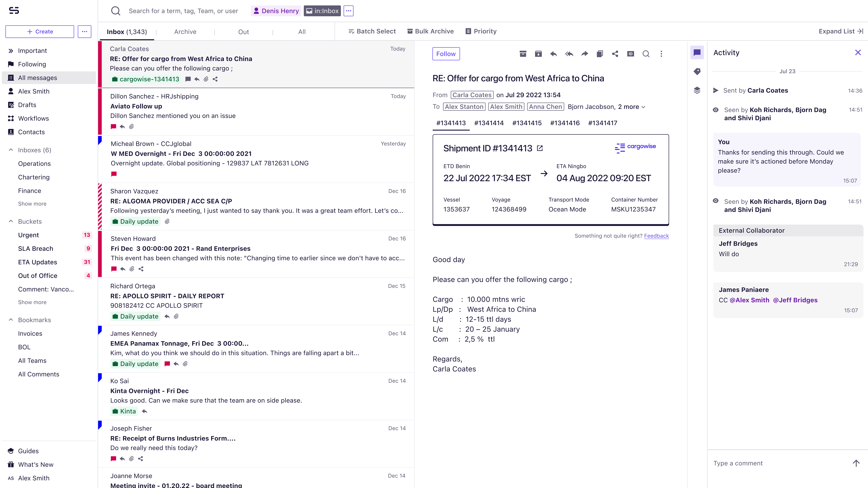
Task: Open Shipment ID external link icon
Action: 540,148
